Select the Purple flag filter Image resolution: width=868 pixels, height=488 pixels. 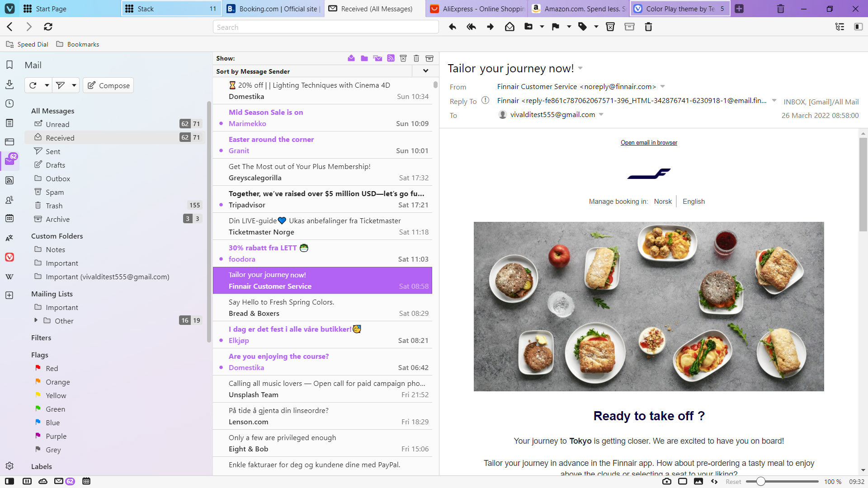(x=56, y=436)
